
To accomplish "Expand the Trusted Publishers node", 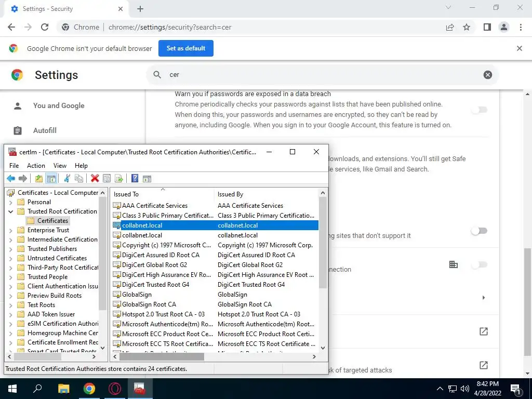I will tap(10, 249).
